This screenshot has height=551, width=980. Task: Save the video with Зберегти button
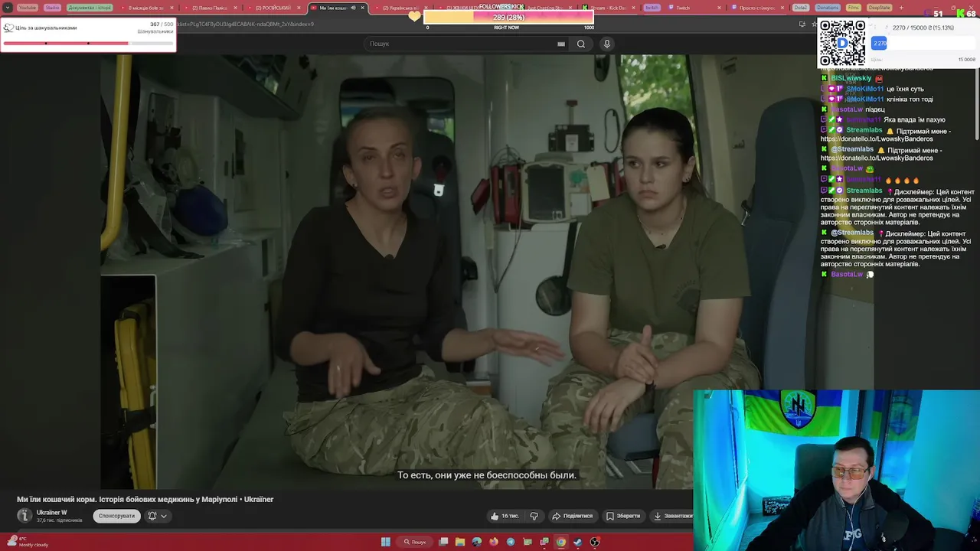click(622, 516)
